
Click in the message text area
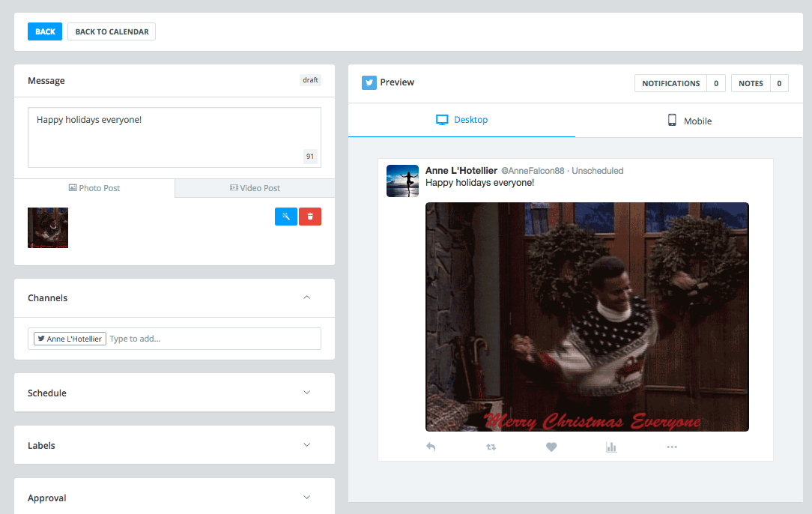coord(175,137)
